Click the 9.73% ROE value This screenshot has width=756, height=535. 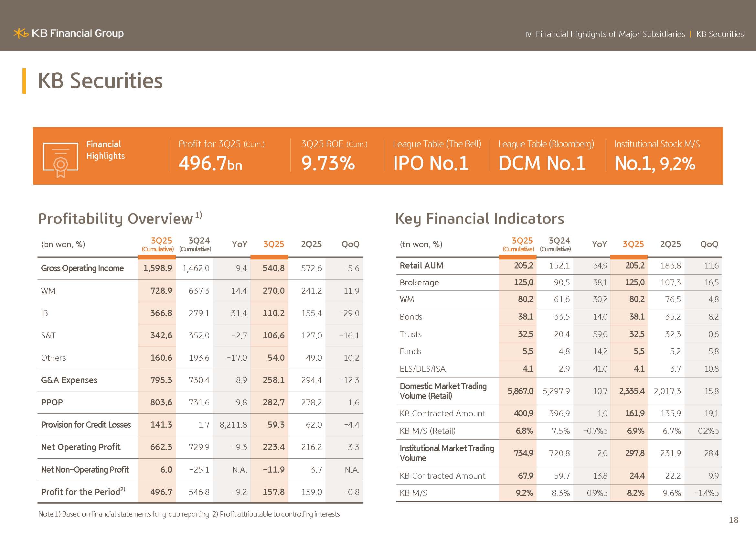(328, 163)
